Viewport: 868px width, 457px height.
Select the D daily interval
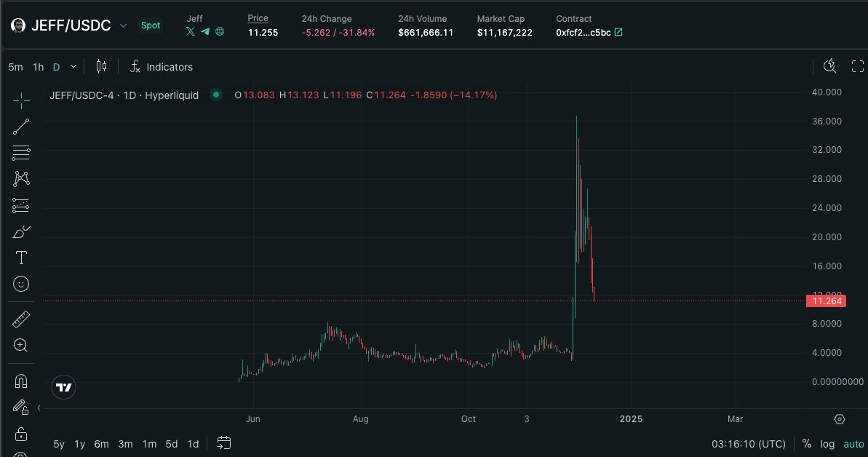pos(56,67)
